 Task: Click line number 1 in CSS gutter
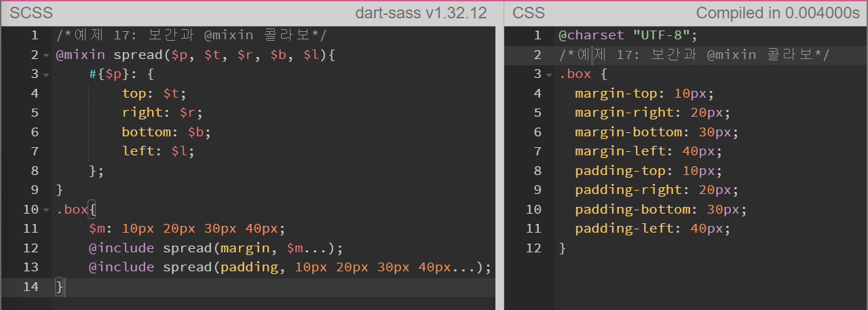(x=538, y=35)
